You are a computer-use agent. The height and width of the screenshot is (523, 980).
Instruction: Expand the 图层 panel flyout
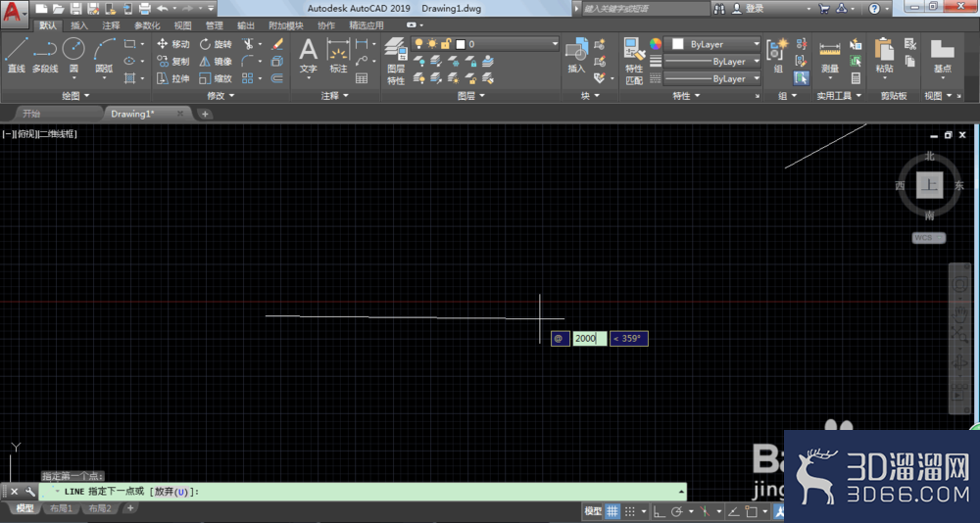tap(471, 96)
